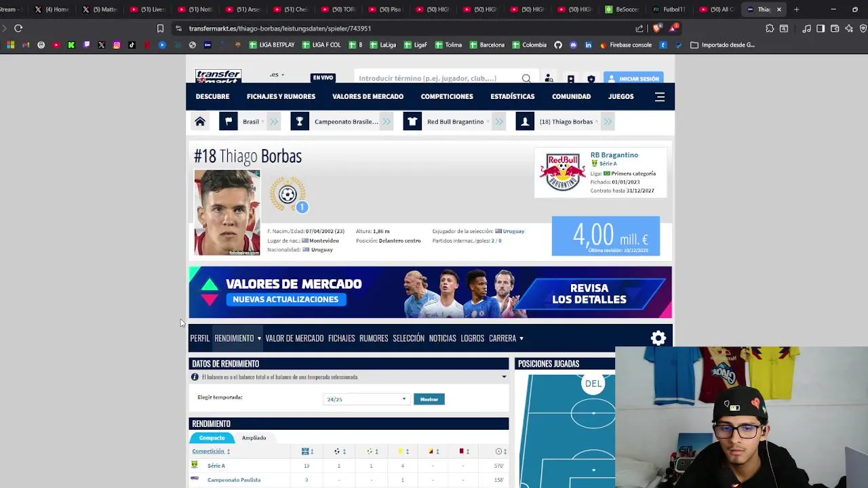868x488 pixels.
Task: Sort by second yellow card column icon
Action: 432,451
